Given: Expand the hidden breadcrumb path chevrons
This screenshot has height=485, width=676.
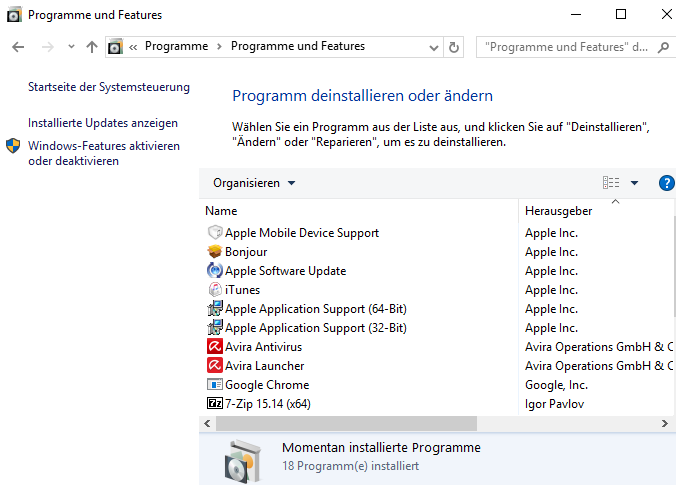Looking at the screenshot, I should [x=133, y=47].
